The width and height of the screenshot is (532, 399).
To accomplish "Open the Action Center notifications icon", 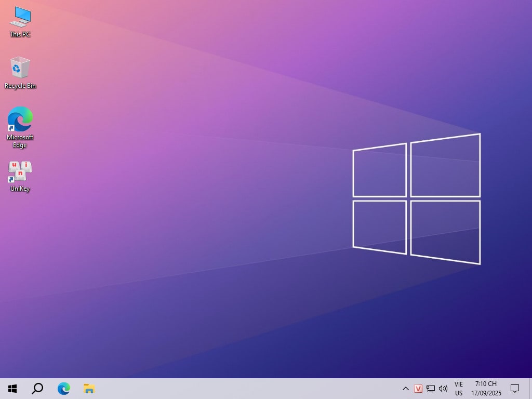I will tap(515, 389).
